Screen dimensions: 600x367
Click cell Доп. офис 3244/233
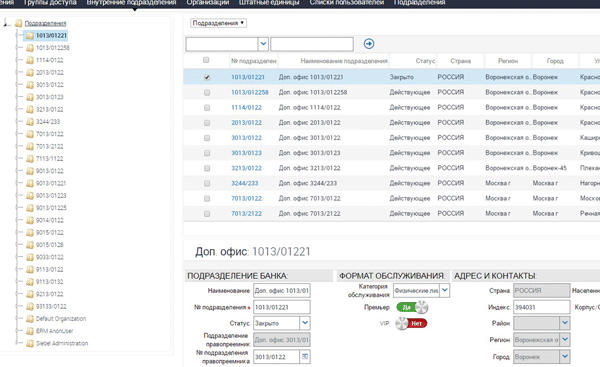(308, 183)
